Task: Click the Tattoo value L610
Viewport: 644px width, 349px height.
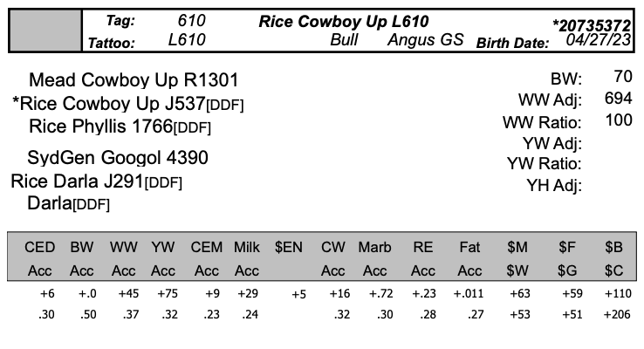Action: point(187,41)
